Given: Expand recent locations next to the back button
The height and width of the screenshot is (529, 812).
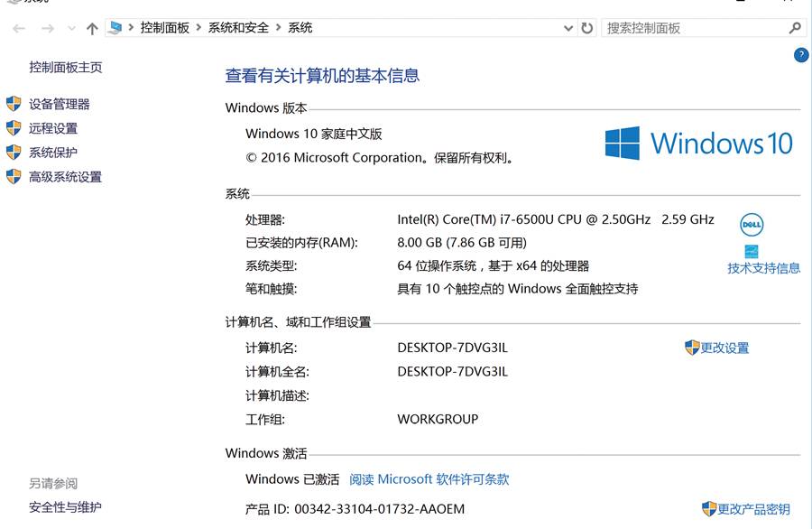Looking at the screenshot, I should (x=70, y=28).
